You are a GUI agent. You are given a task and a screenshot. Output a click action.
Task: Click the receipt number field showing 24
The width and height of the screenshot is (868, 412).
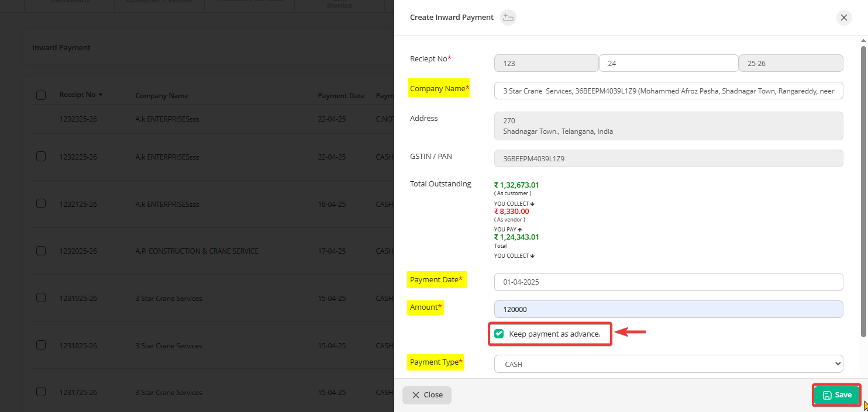click(x=669, y=63)
